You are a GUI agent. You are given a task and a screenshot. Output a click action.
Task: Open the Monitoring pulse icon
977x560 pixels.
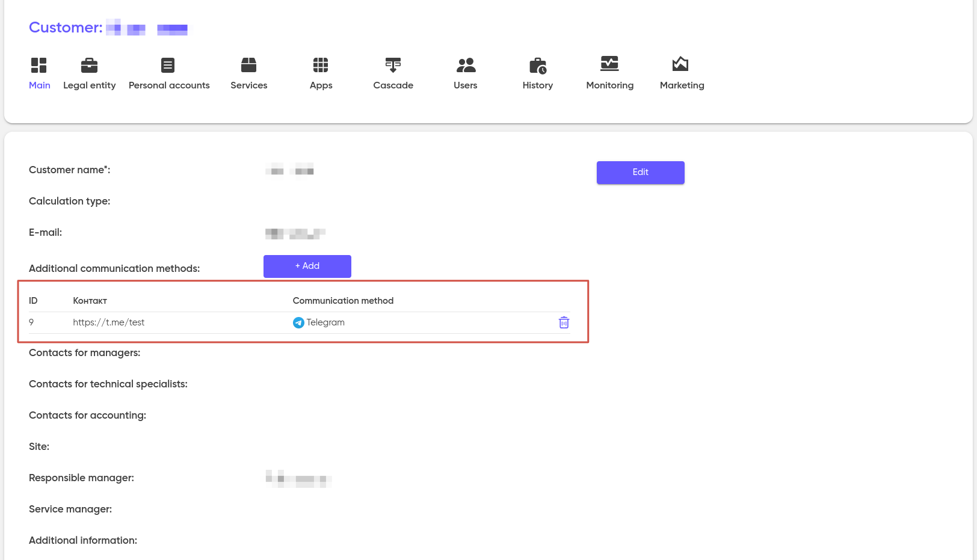pos(609,64)
